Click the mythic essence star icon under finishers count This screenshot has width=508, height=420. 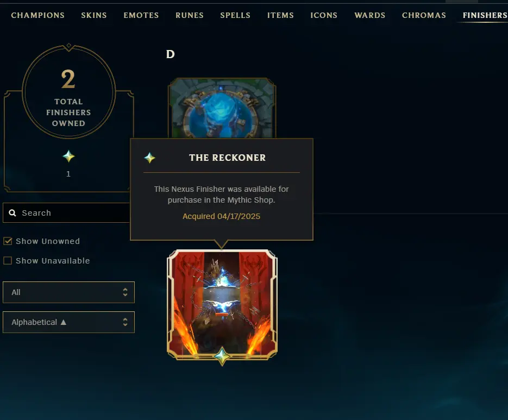point(68,156)
